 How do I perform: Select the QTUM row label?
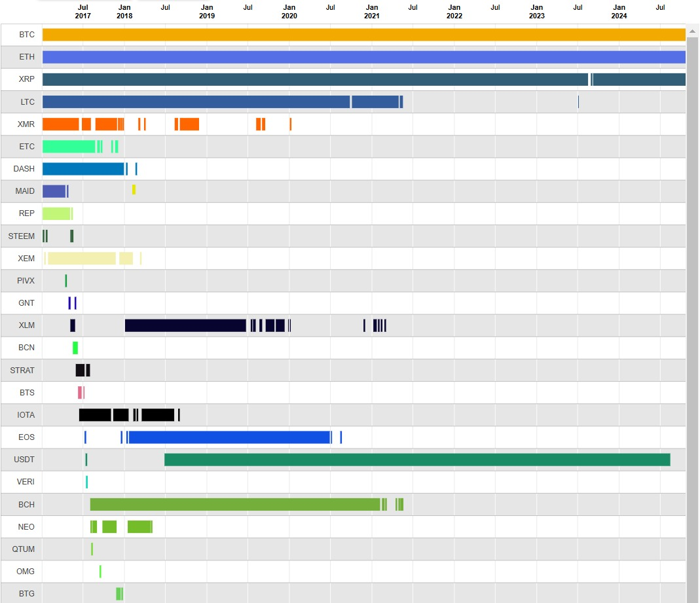click(23, 549)
